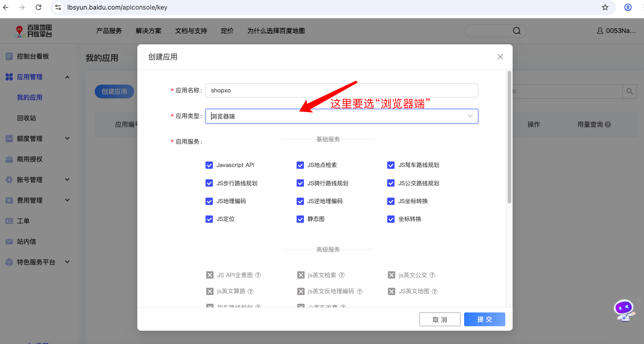Bookmark page with star icon
The width and height of the screenshot is (644, 344).
point(605,7)
